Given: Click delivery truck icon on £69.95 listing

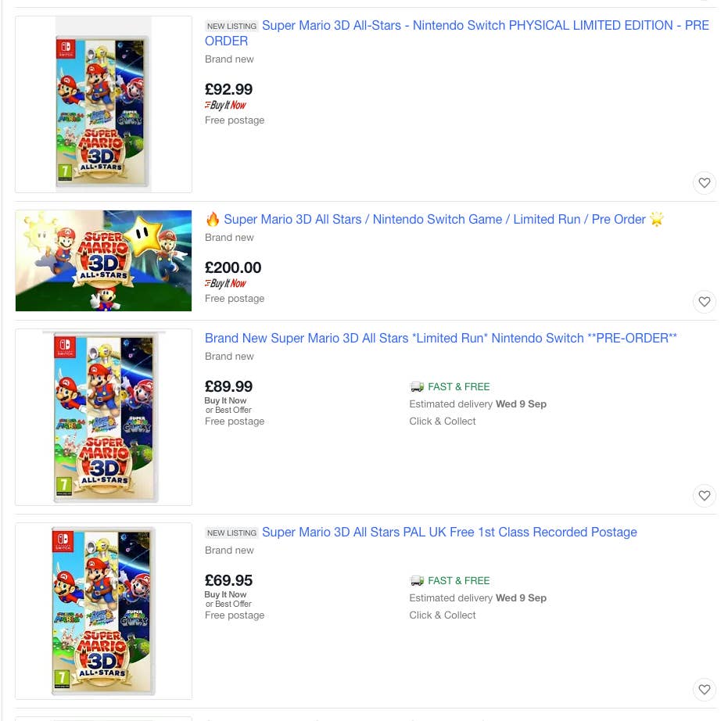Looking at the screenshot, I should tap(417, 580).
